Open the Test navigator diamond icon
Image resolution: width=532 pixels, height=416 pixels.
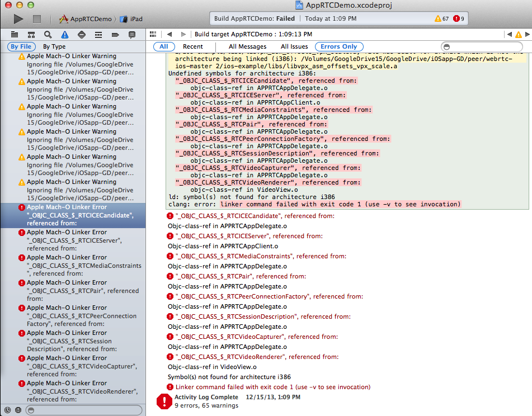click(x=82, y=35)
